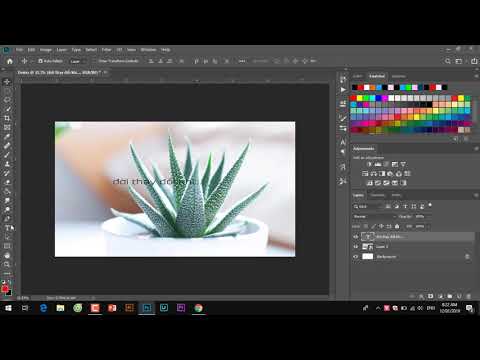Toggle the Auto-Select checkbox
Viewport: 480px width, 360px height.
(40, 61)
